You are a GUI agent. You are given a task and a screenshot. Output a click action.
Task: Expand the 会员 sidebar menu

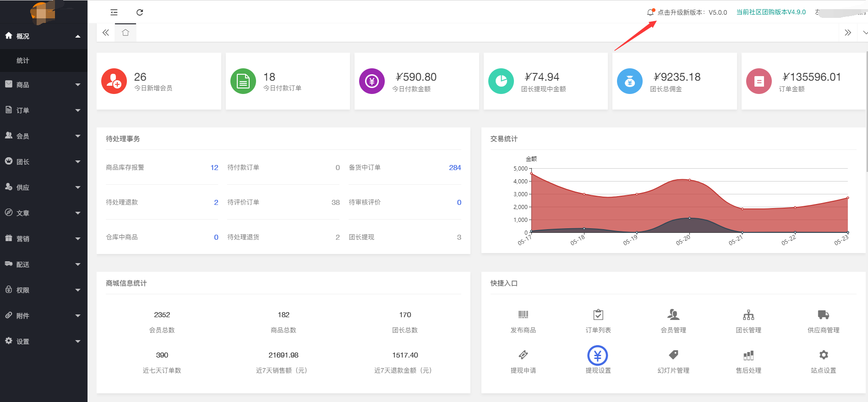pyautogui.click(x=44, y=136)
